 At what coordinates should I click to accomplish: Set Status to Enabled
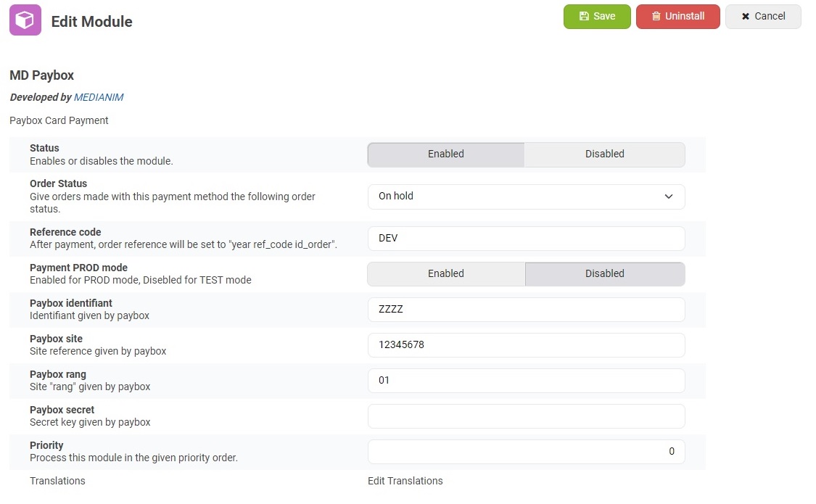[x=446, y=154]
